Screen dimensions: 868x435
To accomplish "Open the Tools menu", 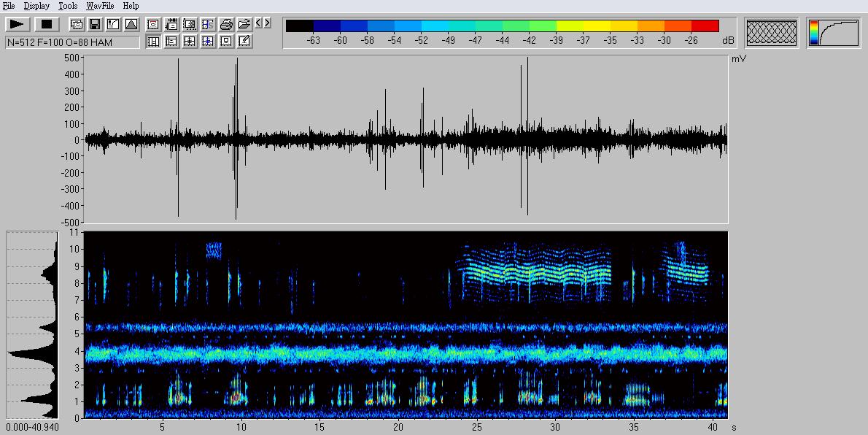I will [x=68, y=6].
